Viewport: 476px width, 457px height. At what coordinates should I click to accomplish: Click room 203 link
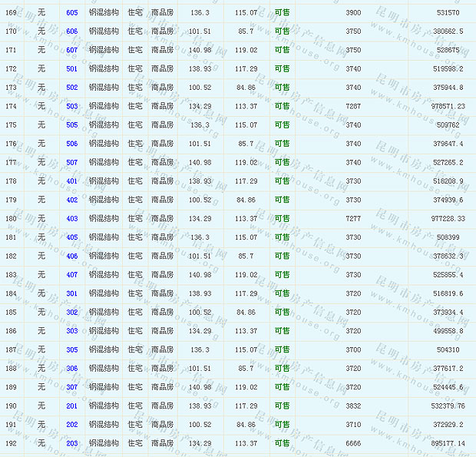point(72,443)
